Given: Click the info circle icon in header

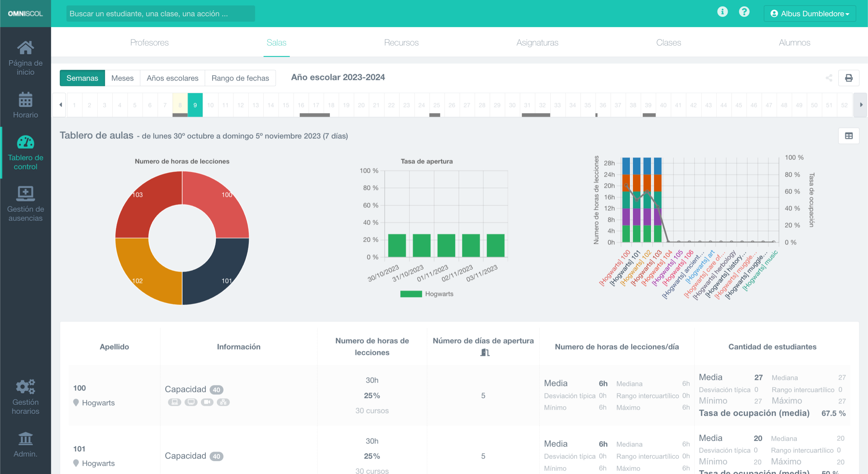Looking at the screenshot, I should pos(722,12).
